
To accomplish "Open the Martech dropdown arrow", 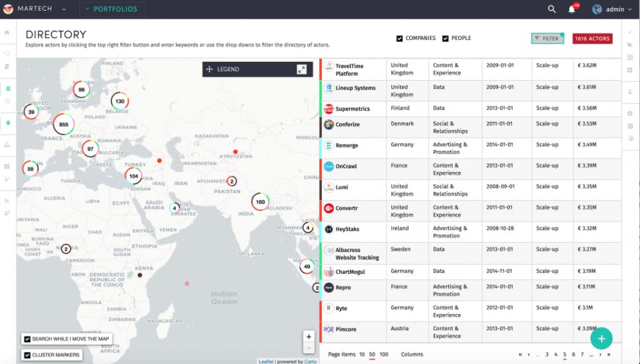I will point(64,9).
